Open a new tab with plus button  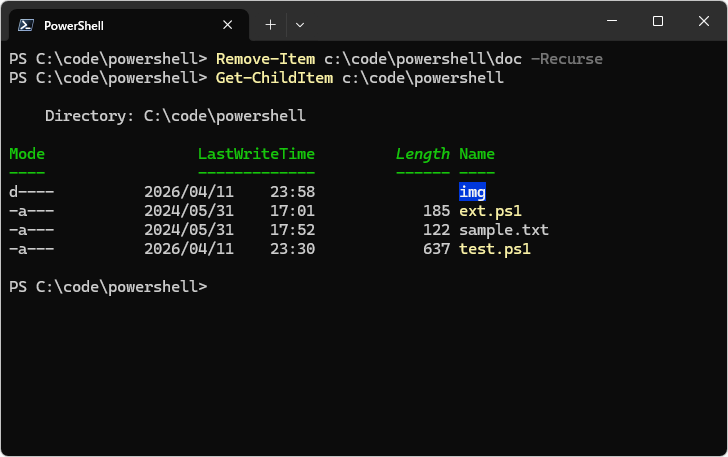click(270, 24)
